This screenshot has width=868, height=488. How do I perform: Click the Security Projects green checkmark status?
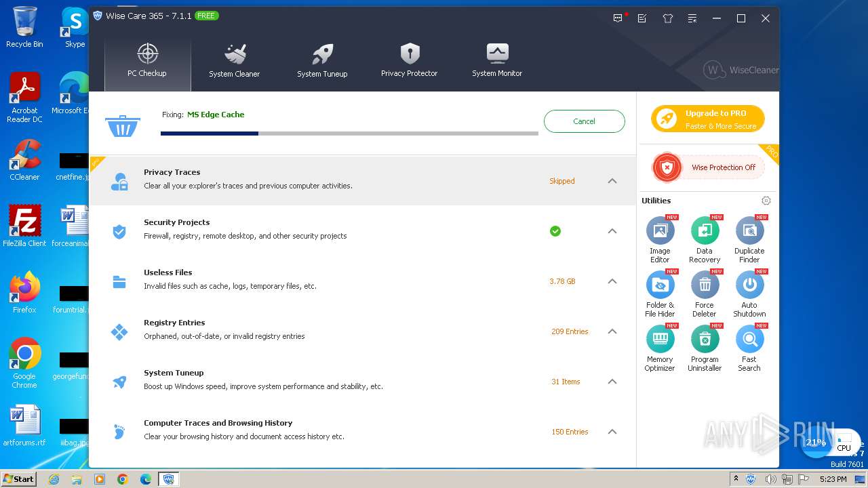(x=555, y=231)
